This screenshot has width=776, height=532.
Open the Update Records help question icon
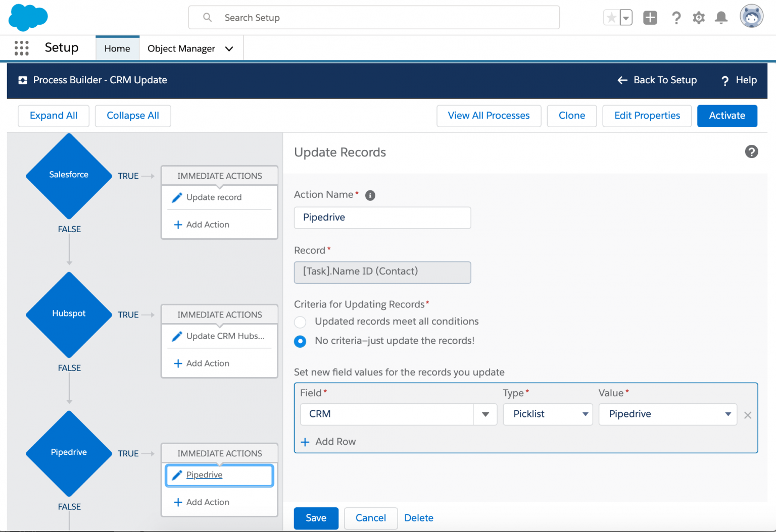pyautogui.click(x=751, y=151)
